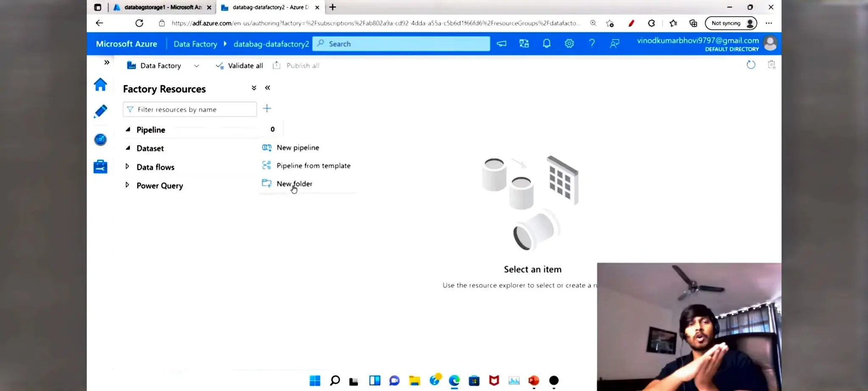Click the Filter resources by name field
Screen dimensions: 868x391
tap(190, 109)
